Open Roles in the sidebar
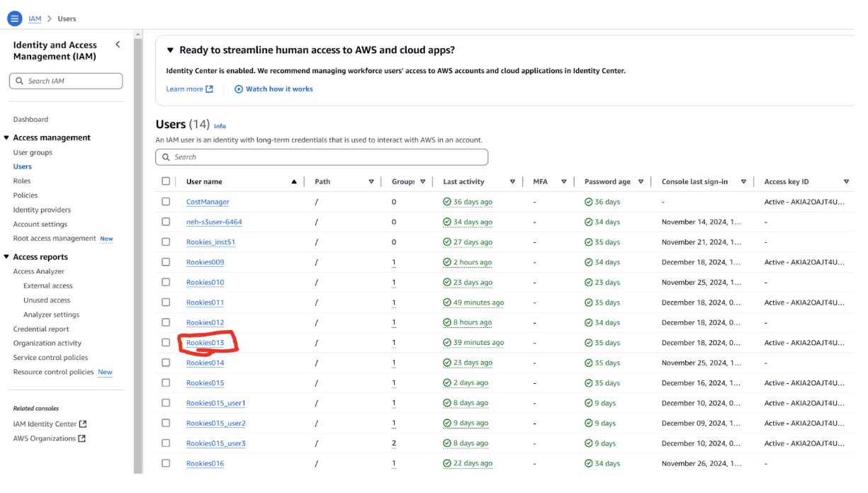Image resolution: width=868 pixels, height=493 pixels. [x=22, y=181]
